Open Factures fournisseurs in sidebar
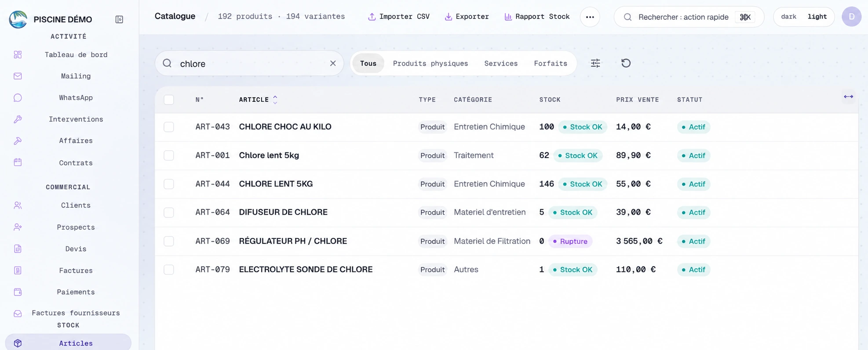This screenshot has height=350, width=868. tap(76, 313)
